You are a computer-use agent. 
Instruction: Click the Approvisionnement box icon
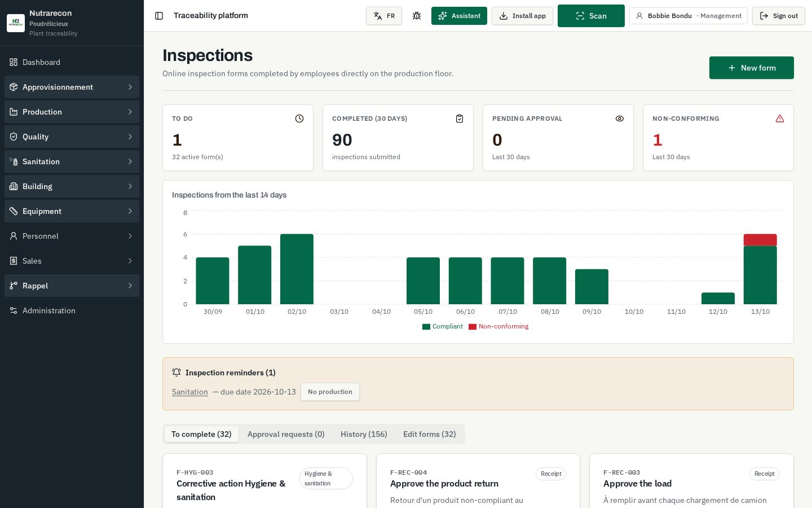(14, 87)
